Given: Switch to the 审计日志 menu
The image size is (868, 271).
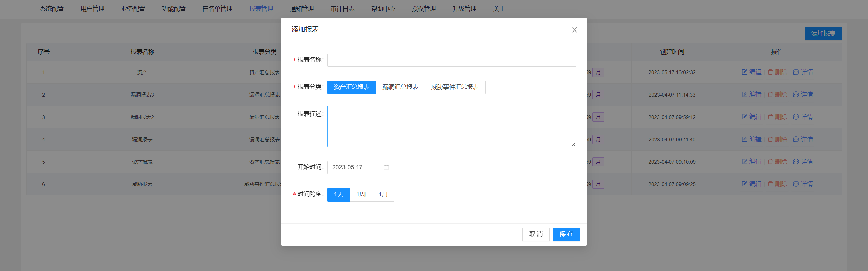Looking at the screenshot, I should tap(342, 9).
